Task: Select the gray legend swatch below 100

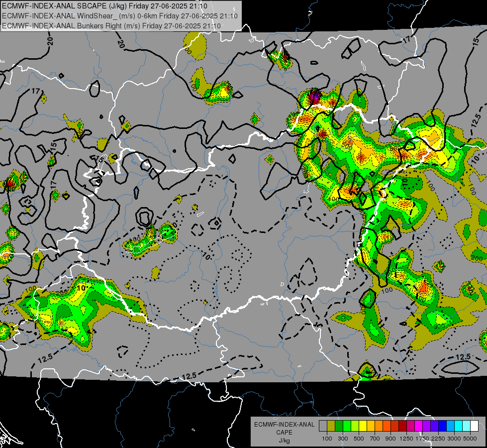Action: [323, 426]
